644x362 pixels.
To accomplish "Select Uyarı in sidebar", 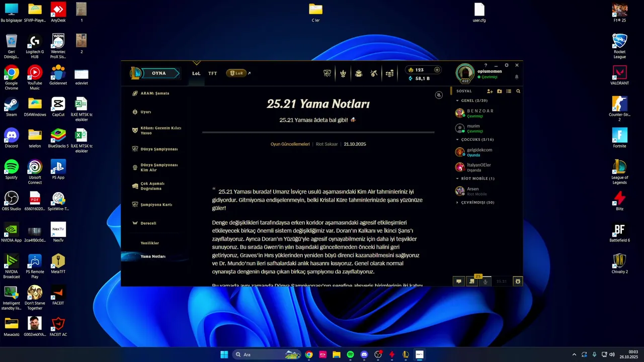I will [145, 112].
